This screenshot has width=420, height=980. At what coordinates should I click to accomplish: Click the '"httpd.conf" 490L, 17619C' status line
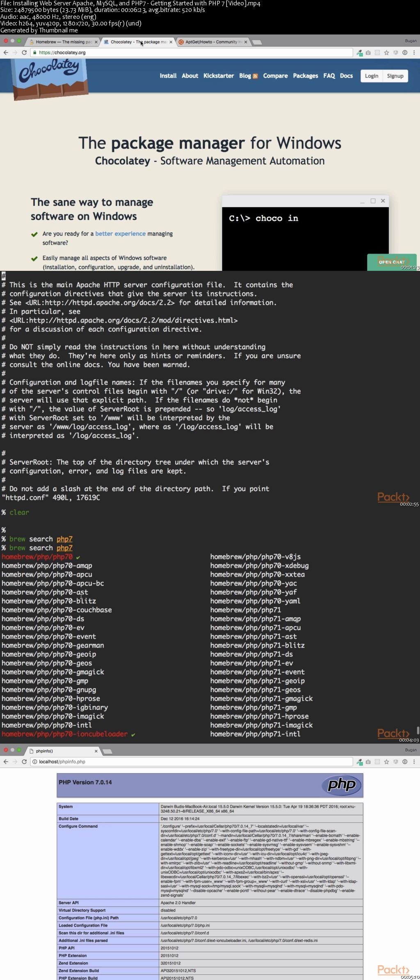coord(51,497)
